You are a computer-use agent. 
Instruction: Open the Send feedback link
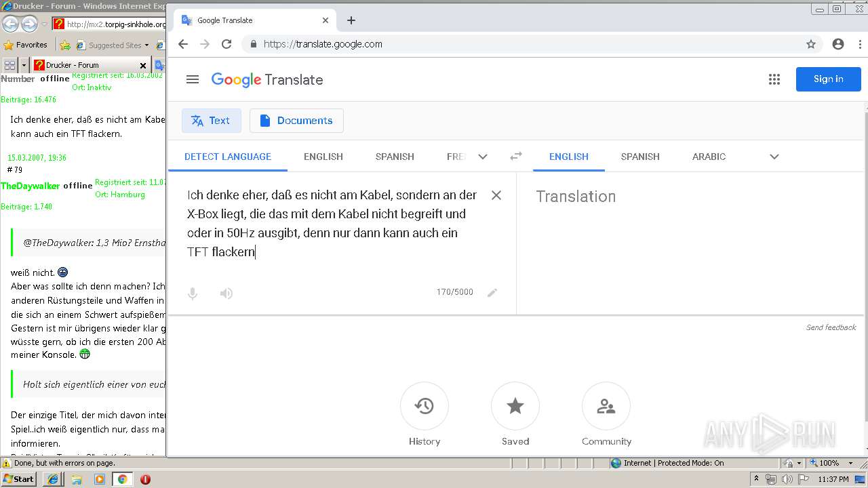831,327
